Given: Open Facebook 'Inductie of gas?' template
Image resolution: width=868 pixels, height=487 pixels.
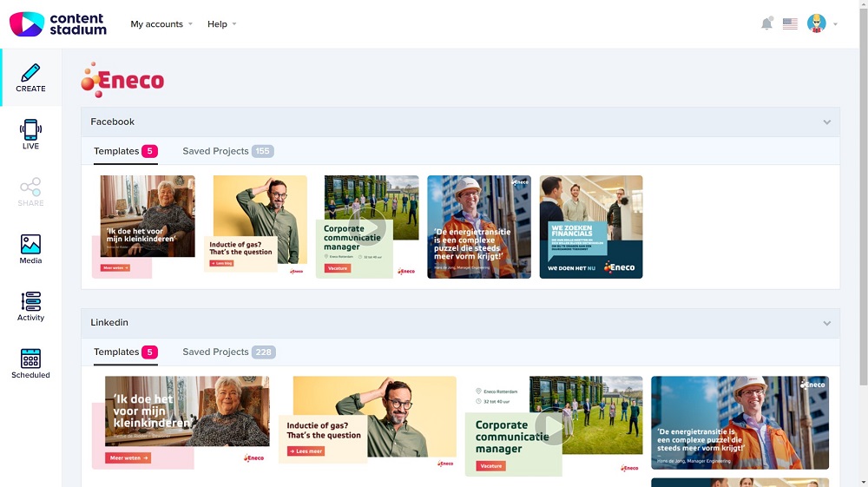Looking at the screenshot, I should click(255, 226).
